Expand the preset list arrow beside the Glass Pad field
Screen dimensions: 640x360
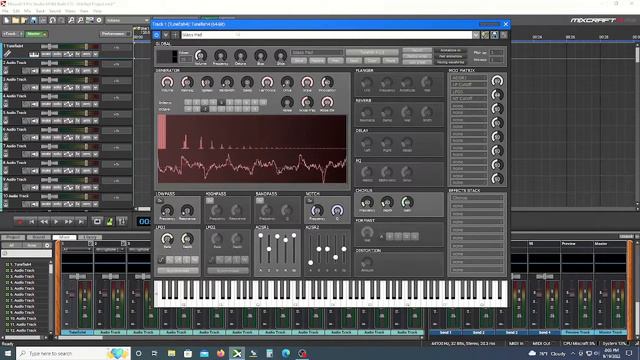click(476, 35)
